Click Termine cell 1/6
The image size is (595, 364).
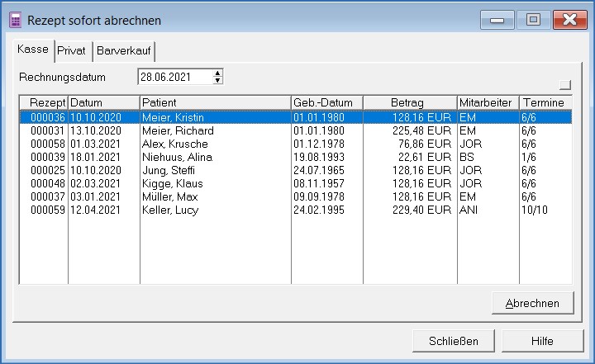point(529,157)
